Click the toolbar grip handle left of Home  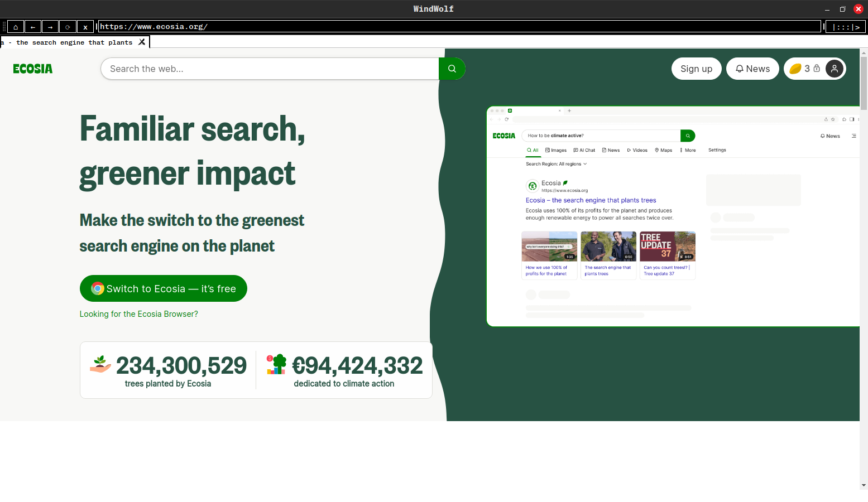click(x=4, y=27)
